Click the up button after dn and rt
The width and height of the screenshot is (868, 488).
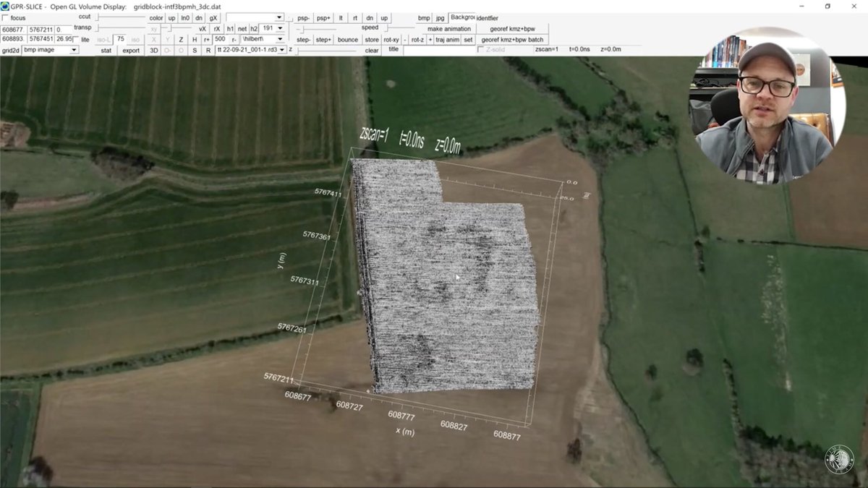click(384, 17)
